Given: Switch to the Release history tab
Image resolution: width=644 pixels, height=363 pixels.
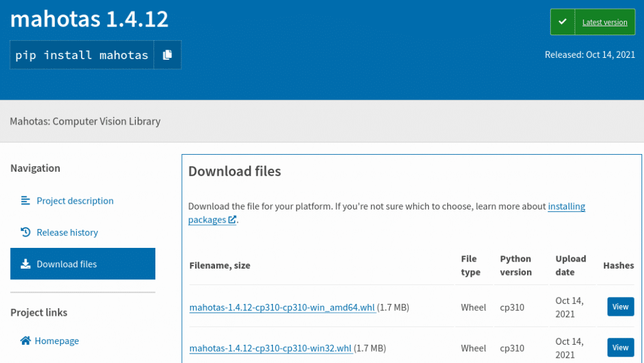Looking at the screenshot, I should pos(67,232).
